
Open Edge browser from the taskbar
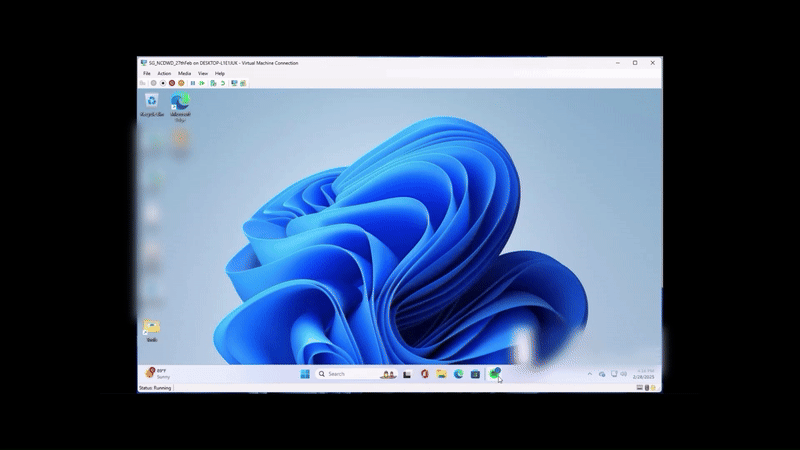point(458,374)
